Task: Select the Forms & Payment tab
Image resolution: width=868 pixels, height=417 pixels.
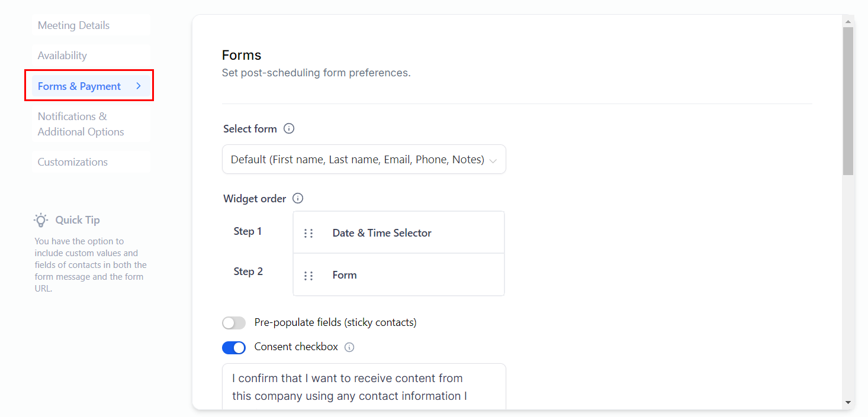Action: [79, 86]
